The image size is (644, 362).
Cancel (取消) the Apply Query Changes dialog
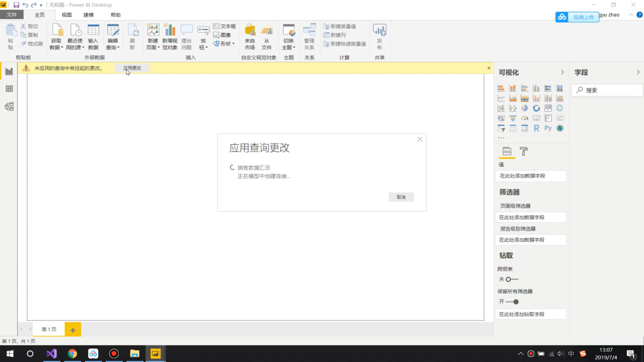[401, 197]
